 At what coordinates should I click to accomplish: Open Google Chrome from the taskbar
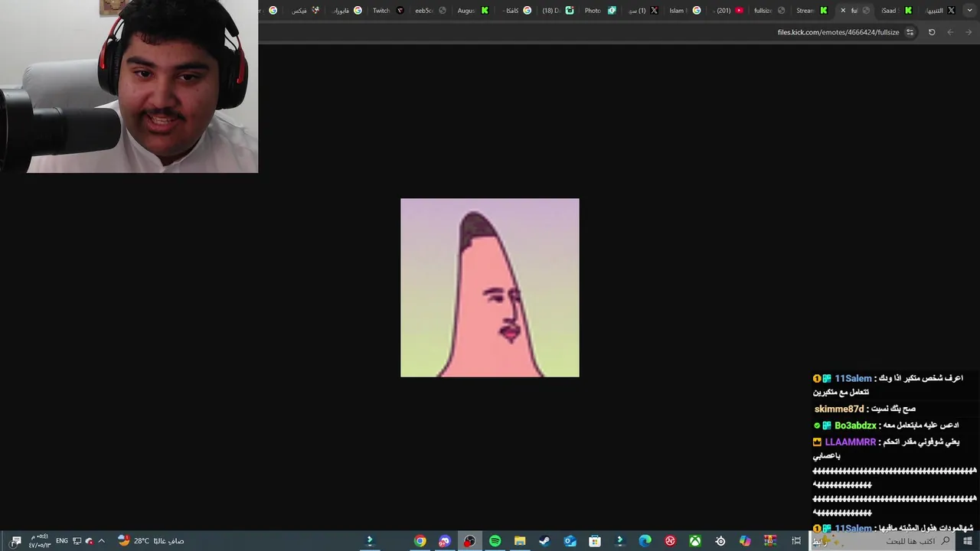(x=420, y=541)
